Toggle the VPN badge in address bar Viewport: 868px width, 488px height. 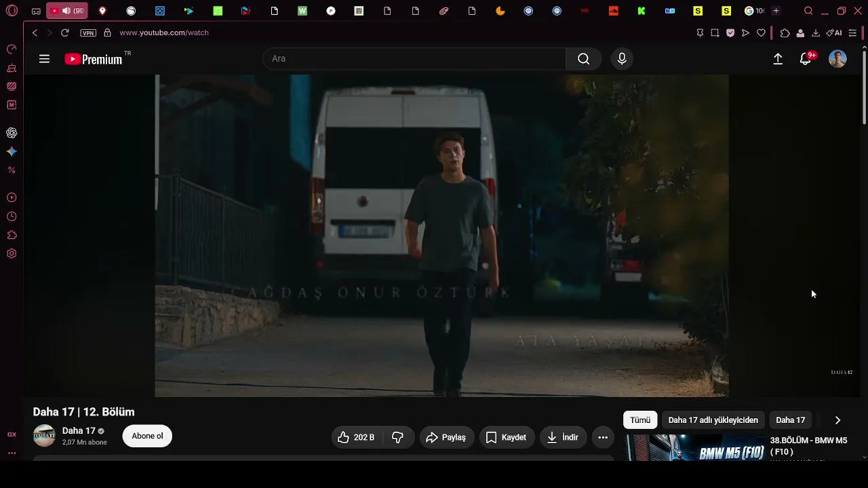[88, 33]
